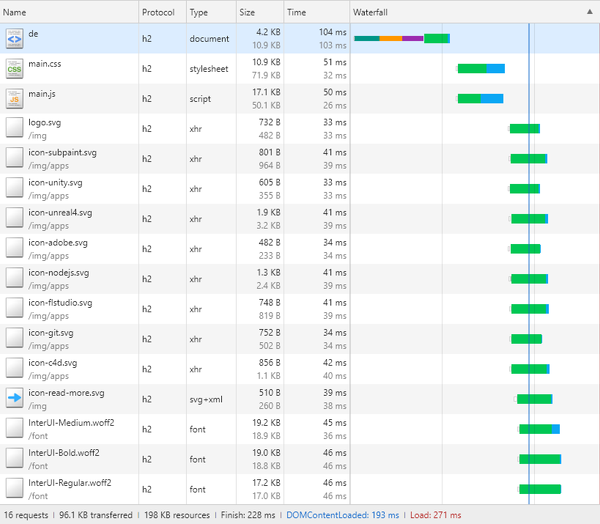Select the icon-unity.svg request name

[x=55, y=183]
